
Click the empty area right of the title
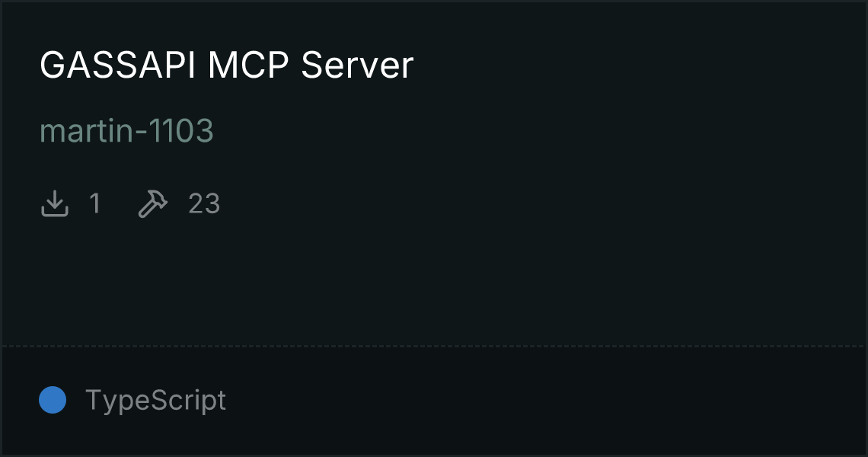pos(637,65)
